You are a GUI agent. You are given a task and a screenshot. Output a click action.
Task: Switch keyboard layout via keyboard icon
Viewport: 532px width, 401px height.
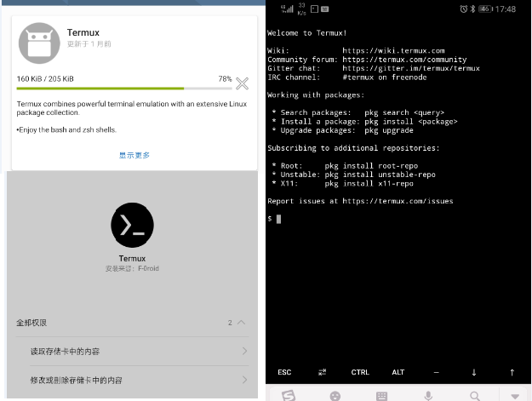point(381,396)
